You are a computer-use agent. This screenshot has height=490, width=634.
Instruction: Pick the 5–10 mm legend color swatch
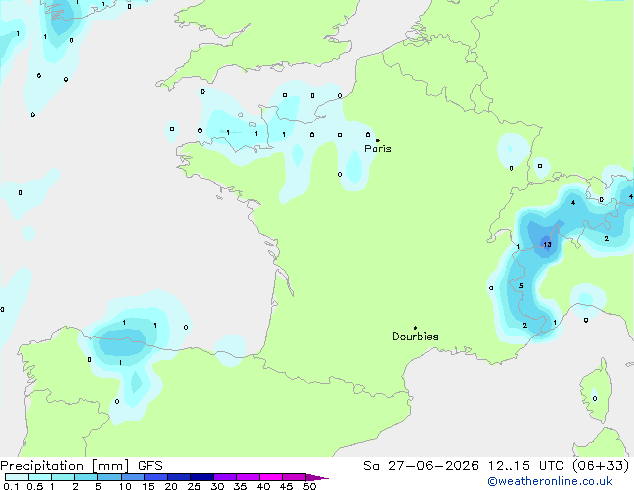109,477
